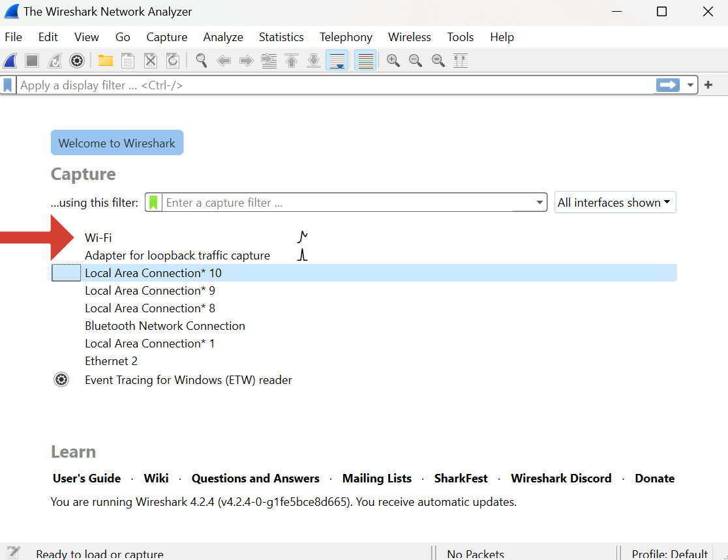Select Bluetooth Network Connection interface
728x560 pixels.
(x=364, y=326)
